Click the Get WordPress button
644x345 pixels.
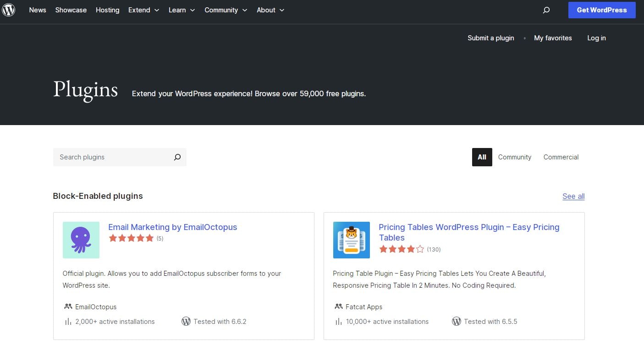pyautogui.click(x=601, y=10)
